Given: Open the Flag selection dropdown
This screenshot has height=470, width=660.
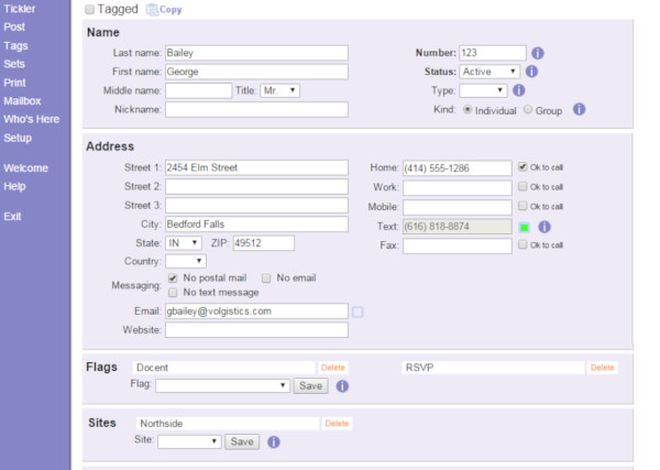Looking at the screenshot, I should pyautogui.click(x=223, y=386).
